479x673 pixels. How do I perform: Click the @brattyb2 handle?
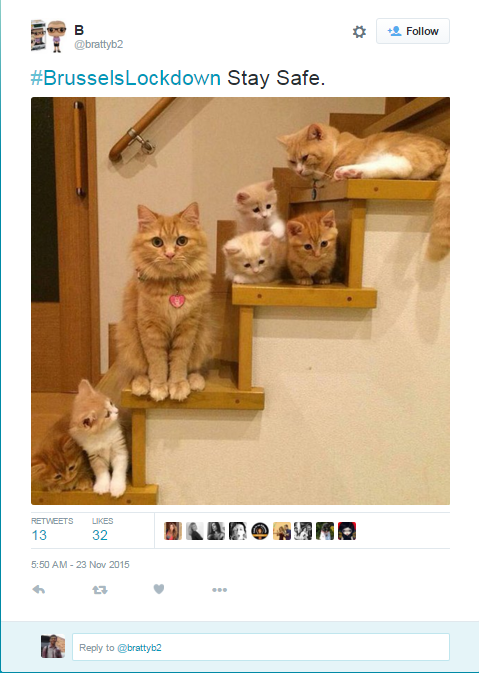click(x=99, y=45)
